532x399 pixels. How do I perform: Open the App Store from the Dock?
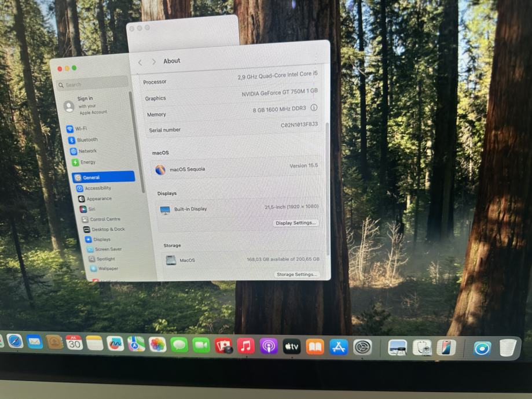pyautogui.click(x=339, y=347)
